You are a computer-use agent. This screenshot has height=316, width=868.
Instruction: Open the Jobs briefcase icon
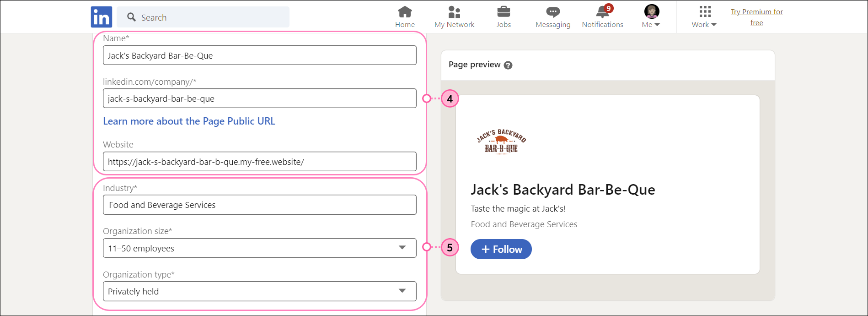[504, 11]
